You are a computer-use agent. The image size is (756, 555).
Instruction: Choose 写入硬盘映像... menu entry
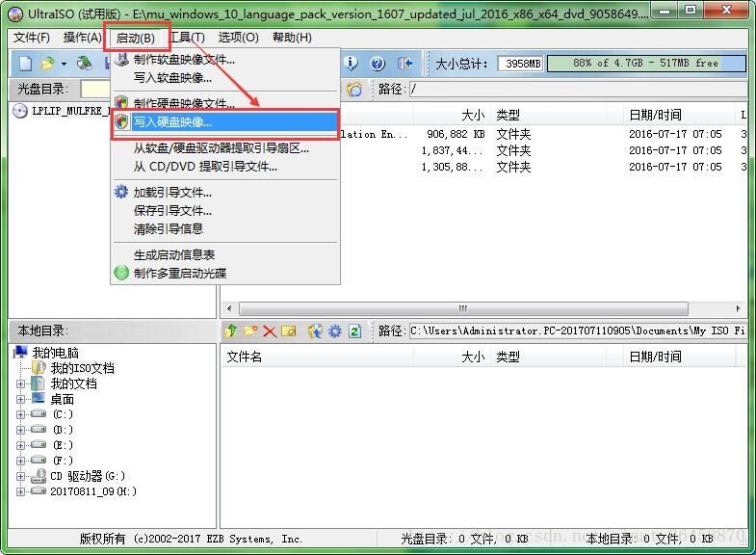coord(225,122)
